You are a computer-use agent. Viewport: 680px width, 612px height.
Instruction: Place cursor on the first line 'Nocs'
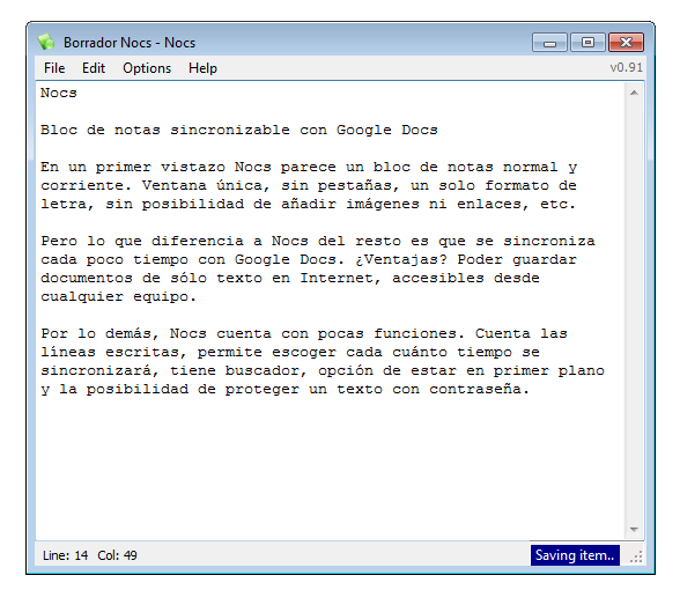[x=59, y=93]
